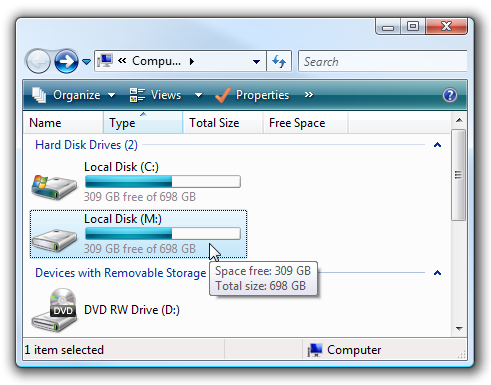The height and width of the screenshot is (385, 491).
Task: Click the Organize stacked pages icon
Action: point(39,95)
